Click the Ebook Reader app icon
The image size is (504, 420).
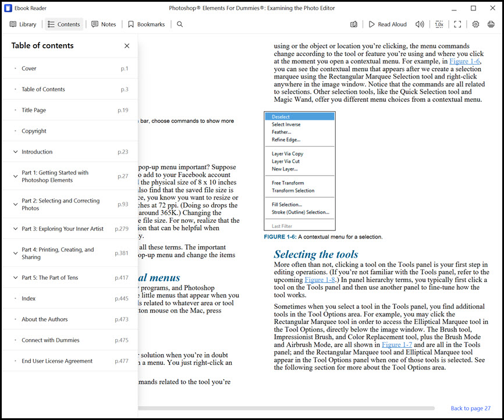[x=8, y=8]
